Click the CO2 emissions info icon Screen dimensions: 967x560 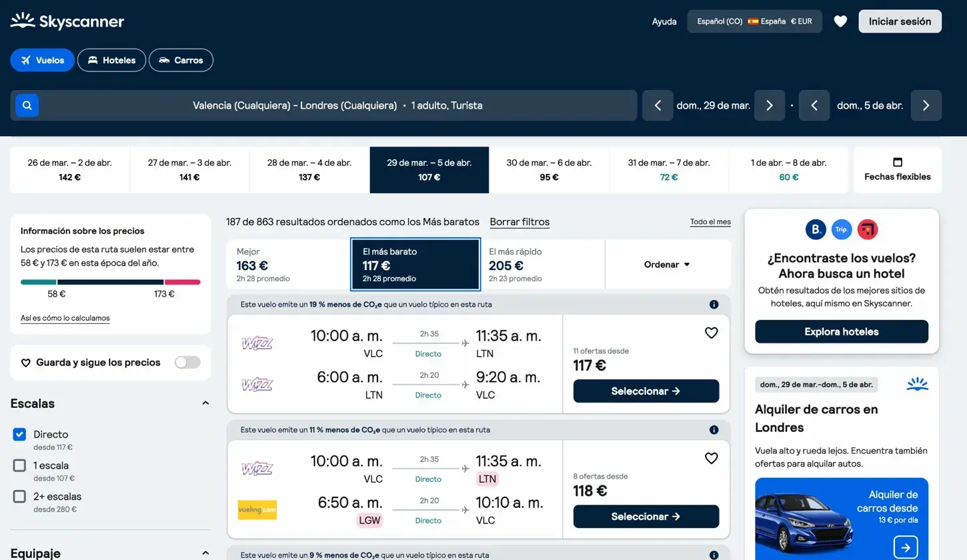[714, 304]
